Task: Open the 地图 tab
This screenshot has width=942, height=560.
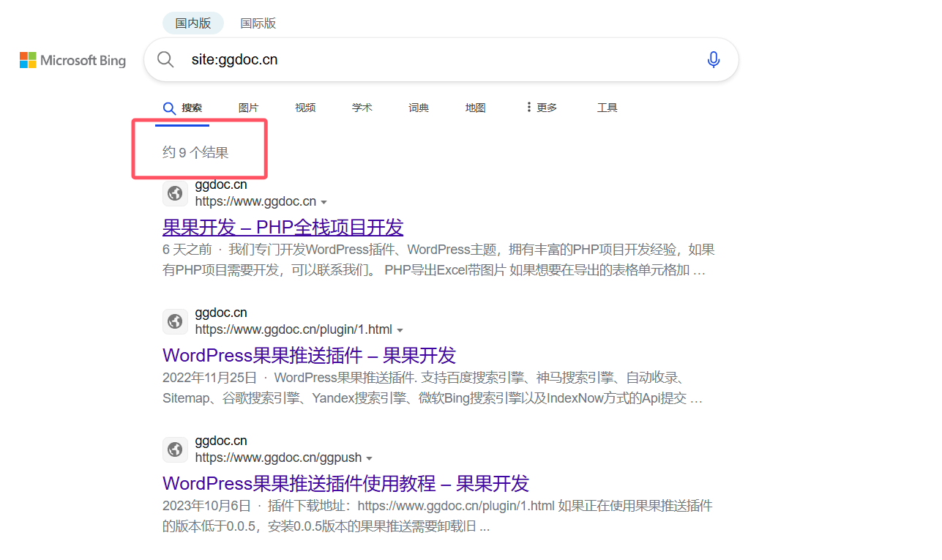Action: point(476,108)
